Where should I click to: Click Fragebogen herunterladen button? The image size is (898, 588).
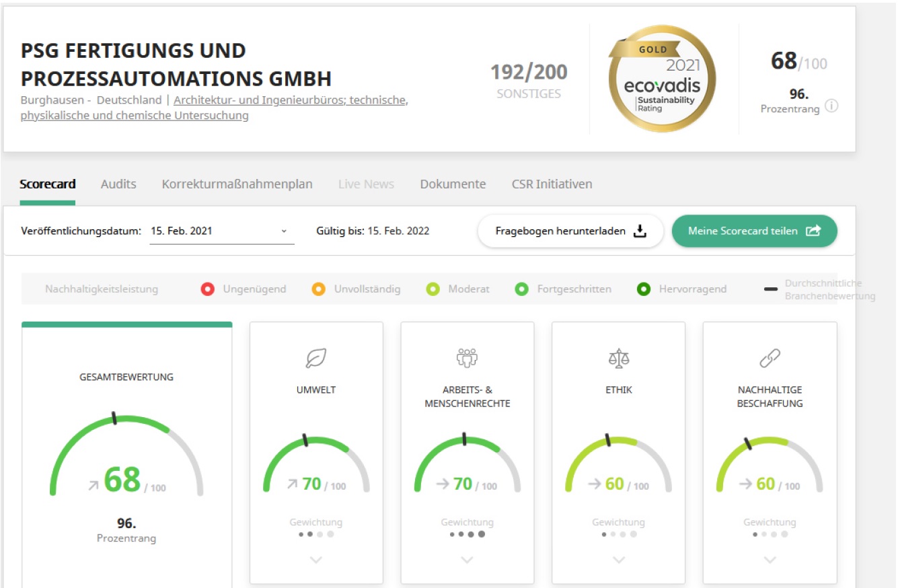coord(570,231)
